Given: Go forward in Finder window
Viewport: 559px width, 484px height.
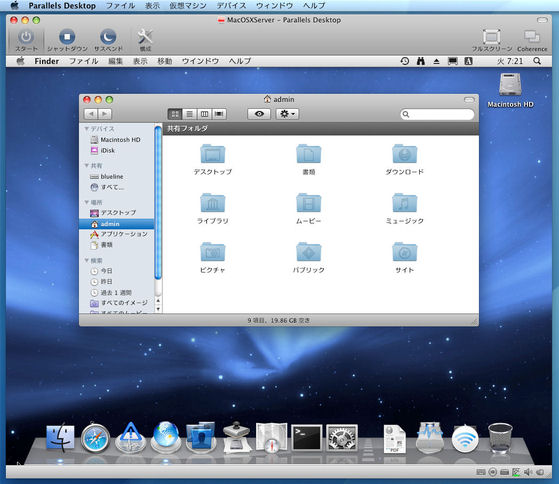Looking at the screenshot, I should coord(105,114).
